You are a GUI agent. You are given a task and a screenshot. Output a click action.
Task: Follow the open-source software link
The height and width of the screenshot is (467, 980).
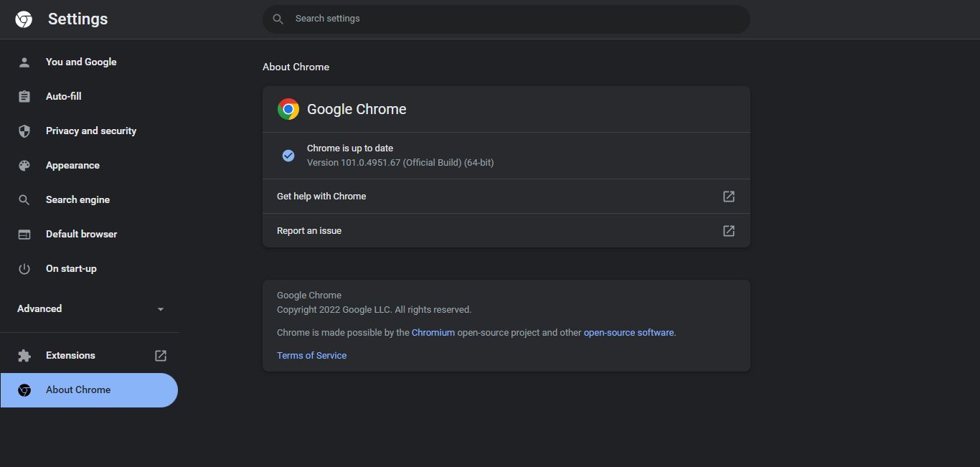point(628,333)
